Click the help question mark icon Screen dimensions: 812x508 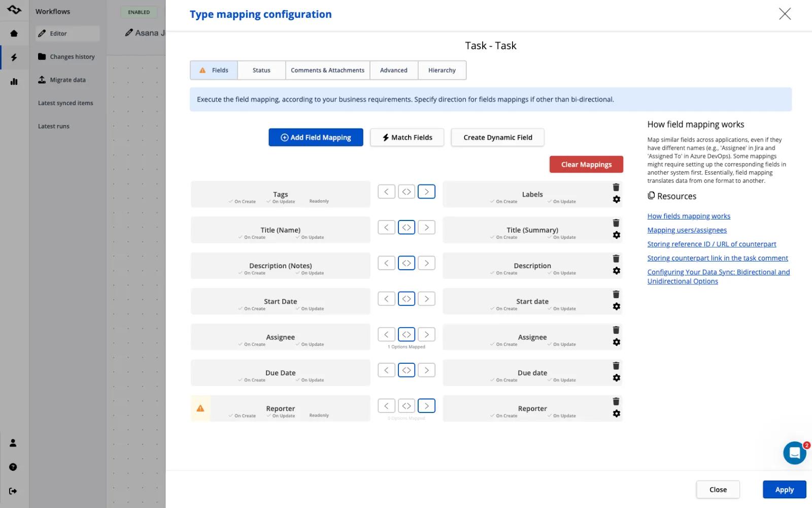13,467
